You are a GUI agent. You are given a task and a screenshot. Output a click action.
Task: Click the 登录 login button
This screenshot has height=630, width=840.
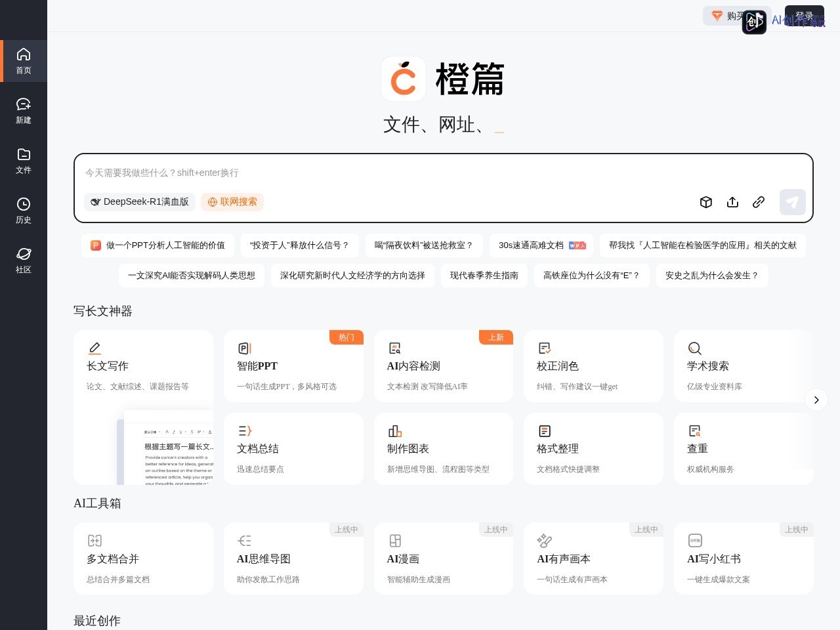point(805,16)
